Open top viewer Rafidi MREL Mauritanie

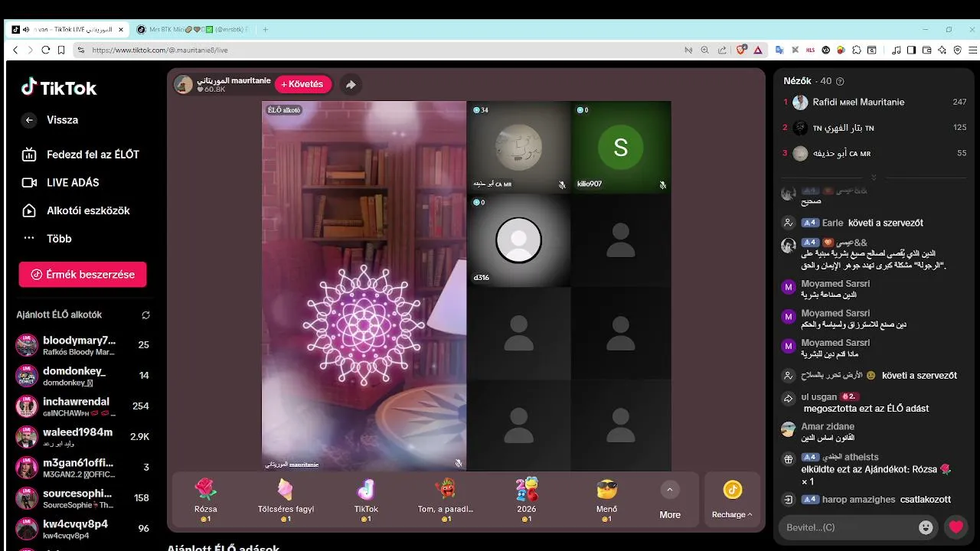pos(875,103)
